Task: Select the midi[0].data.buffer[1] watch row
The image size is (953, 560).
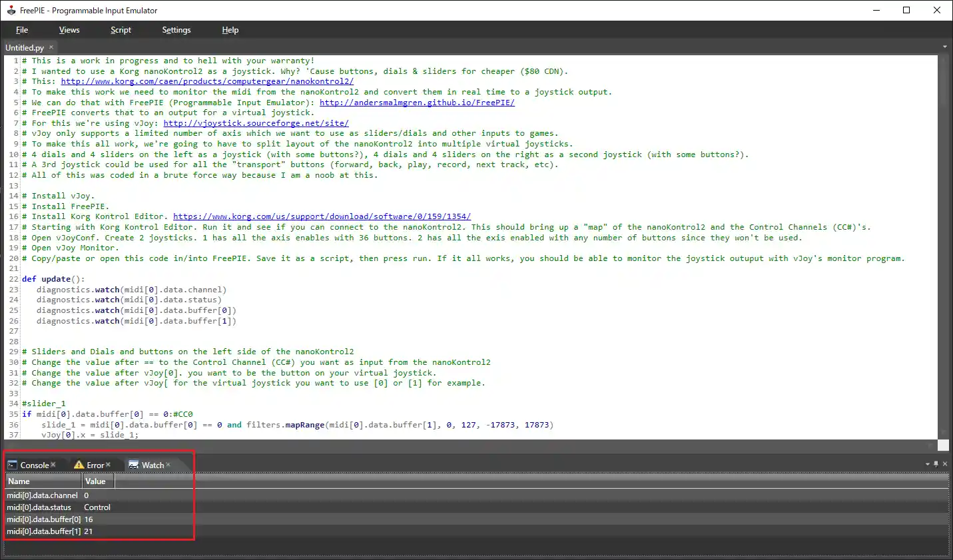Action: tap(477, 531)
